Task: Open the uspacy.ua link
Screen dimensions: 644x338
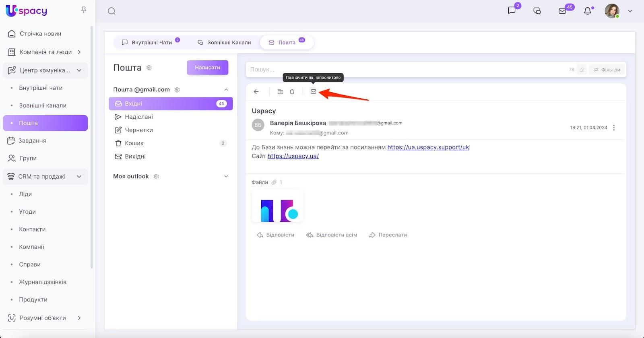Action: [293, 156]
